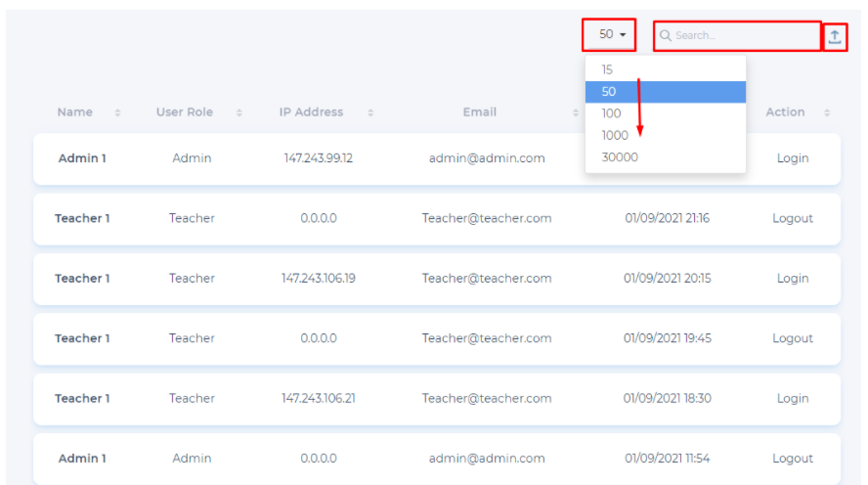The width and height of the screenshot is (868, 485).
Task: Click Login for Teacher 1 at 20:15
Action: pyautogui.click(x=792, y=279)
